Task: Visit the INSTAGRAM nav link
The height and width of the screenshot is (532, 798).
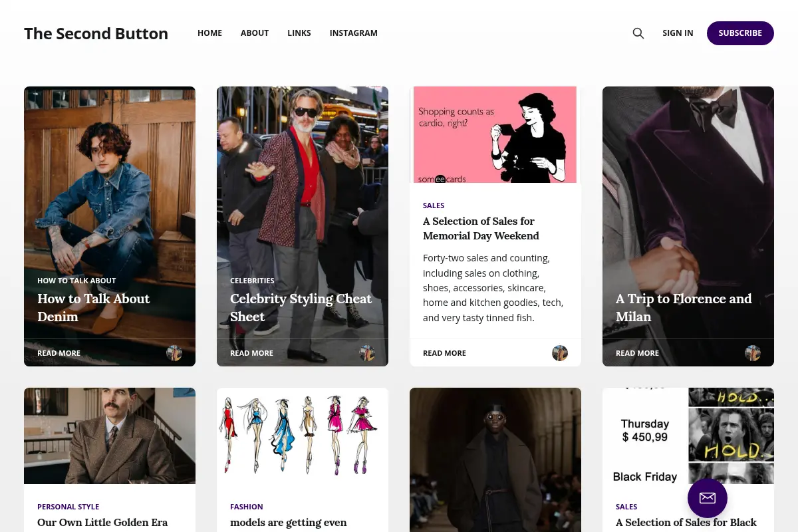Action: [x=354, y=33]
